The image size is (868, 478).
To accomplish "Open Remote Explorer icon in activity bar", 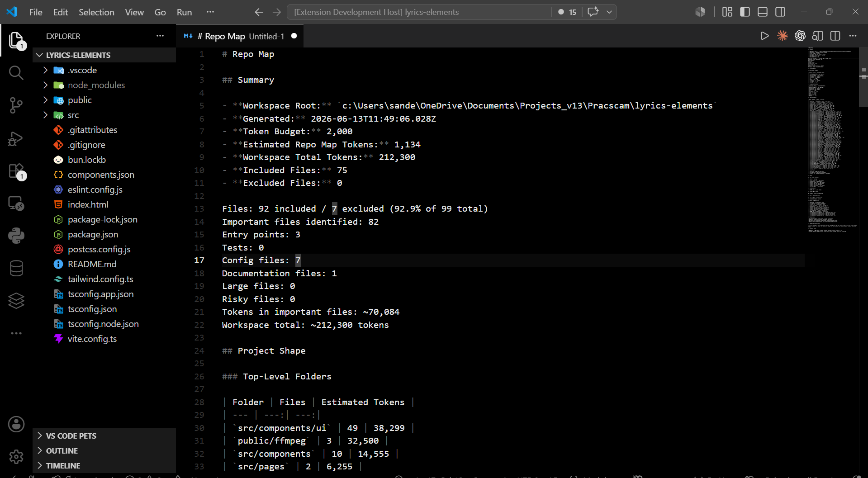I will [16, 204].
